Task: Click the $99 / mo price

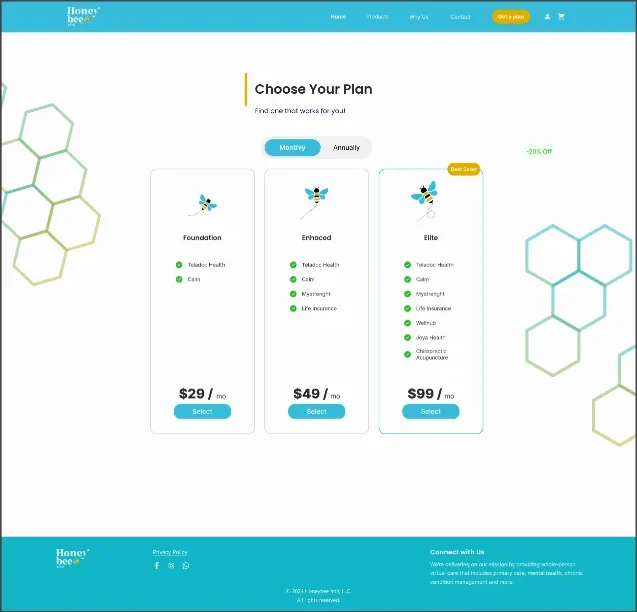Action: click(x=431, y=394)
